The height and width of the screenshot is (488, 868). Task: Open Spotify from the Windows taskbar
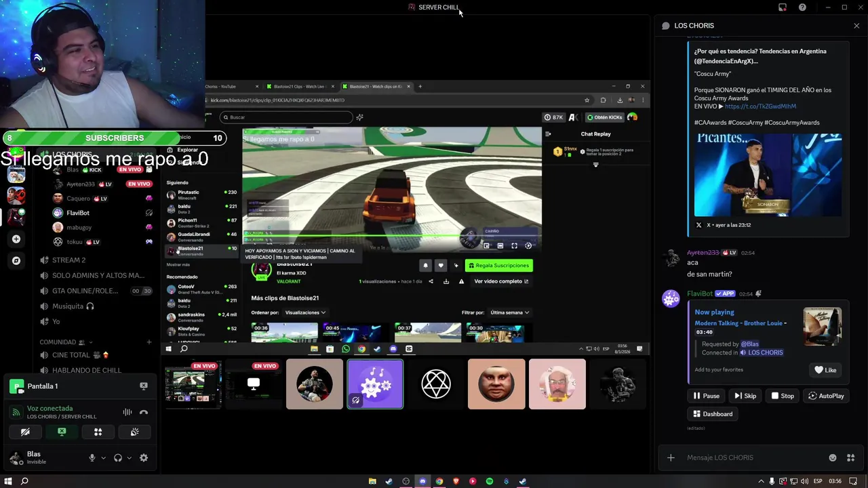[490, 481]
